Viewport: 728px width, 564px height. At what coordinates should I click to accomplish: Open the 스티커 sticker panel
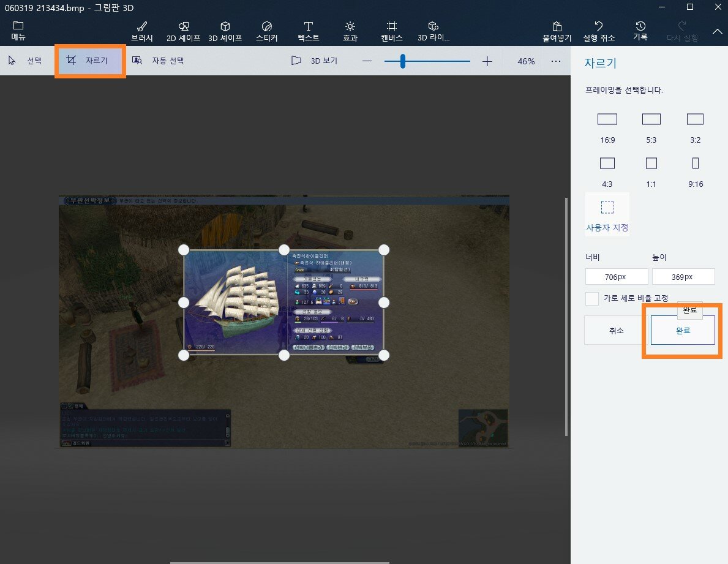(266, 31)
